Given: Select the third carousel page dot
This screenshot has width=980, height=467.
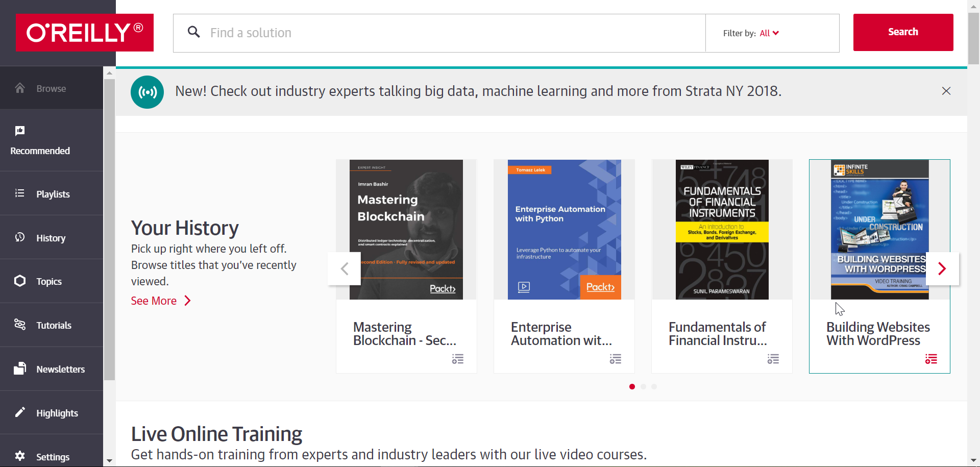Looking at the screenshot, I should [654, 387].
